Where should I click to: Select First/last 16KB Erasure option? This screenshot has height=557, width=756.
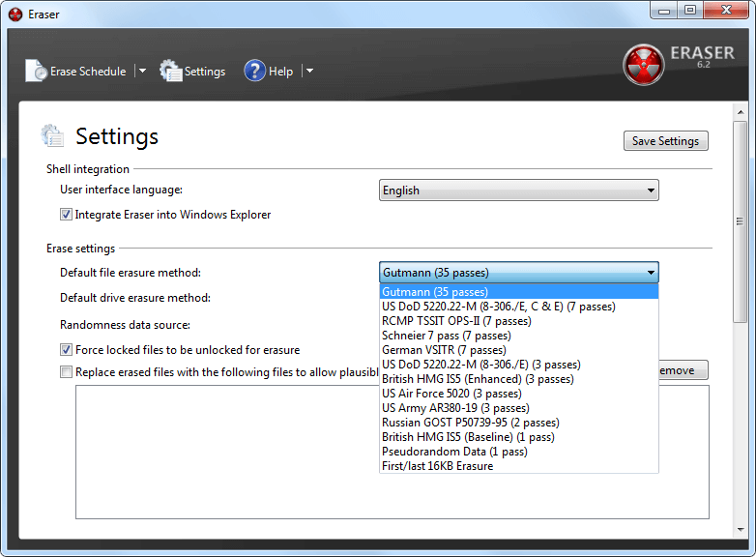(437, 466)
